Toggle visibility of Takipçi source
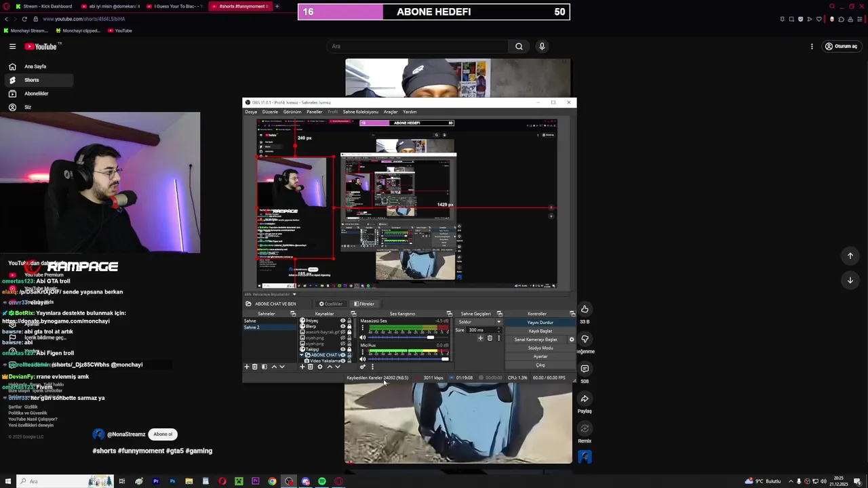 (x=342, y=349)
